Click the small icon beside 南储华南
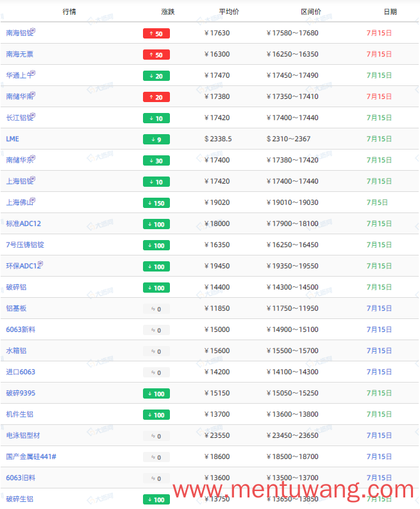 [33, 94]
